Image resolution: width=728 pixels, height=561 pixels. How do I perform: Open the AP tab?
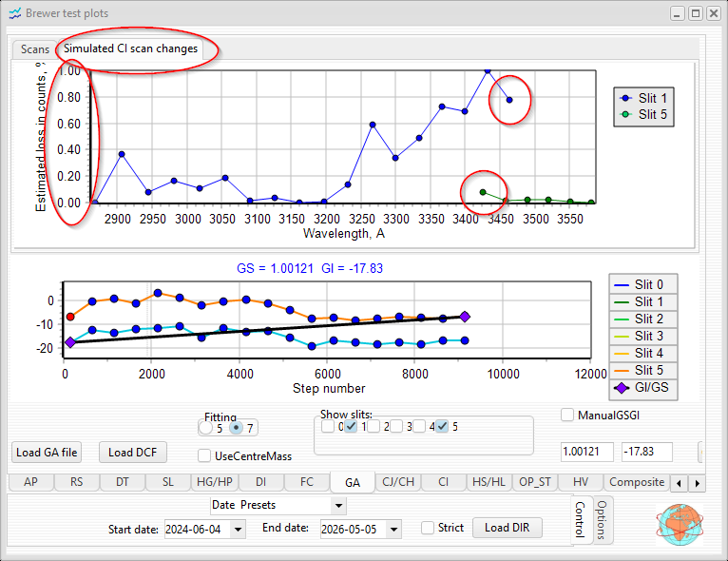30,482
